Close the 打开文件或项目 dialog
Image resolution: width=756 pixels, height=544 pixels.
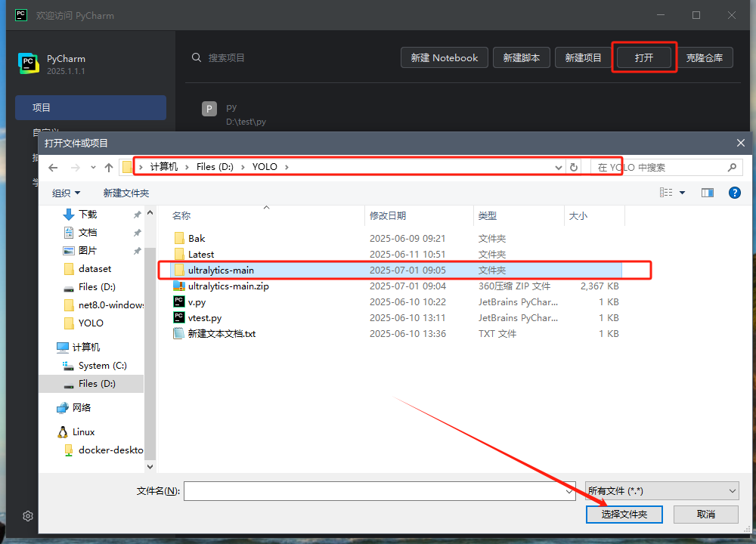click(x=741, y=143)
